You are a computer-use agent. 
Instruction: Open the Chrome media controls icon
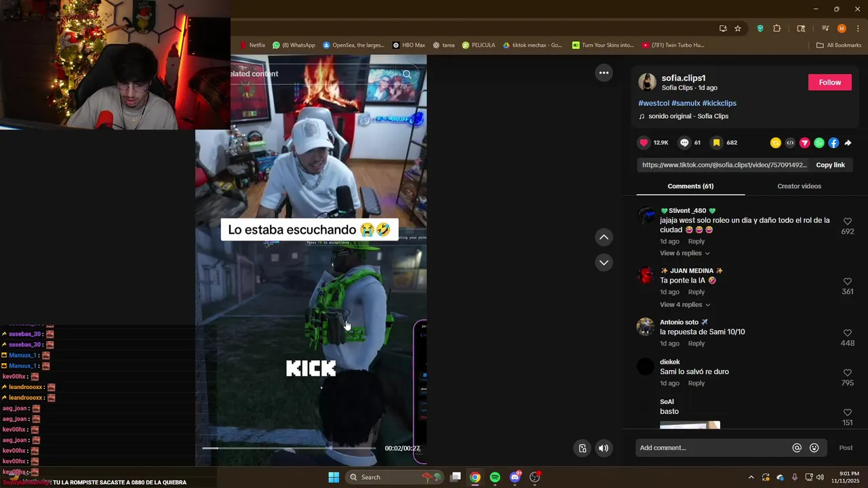(x=825, y=28)
